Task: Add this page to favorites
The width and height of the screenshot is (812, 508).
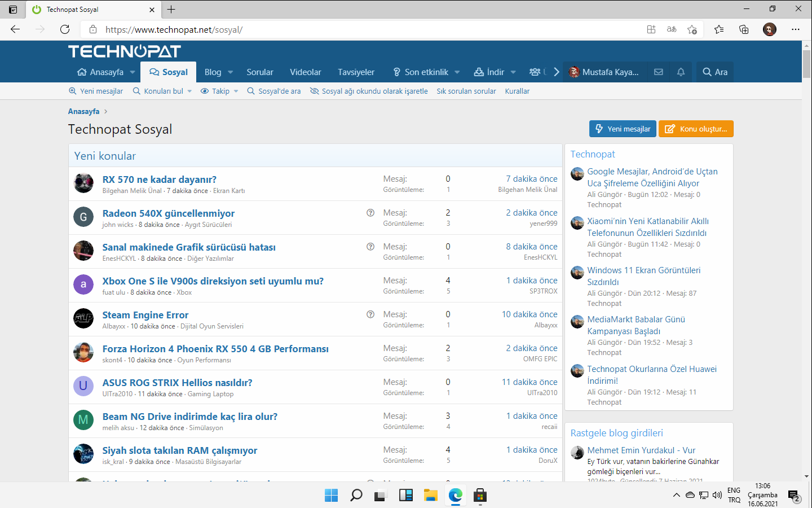Action: [x=692, y=29]
